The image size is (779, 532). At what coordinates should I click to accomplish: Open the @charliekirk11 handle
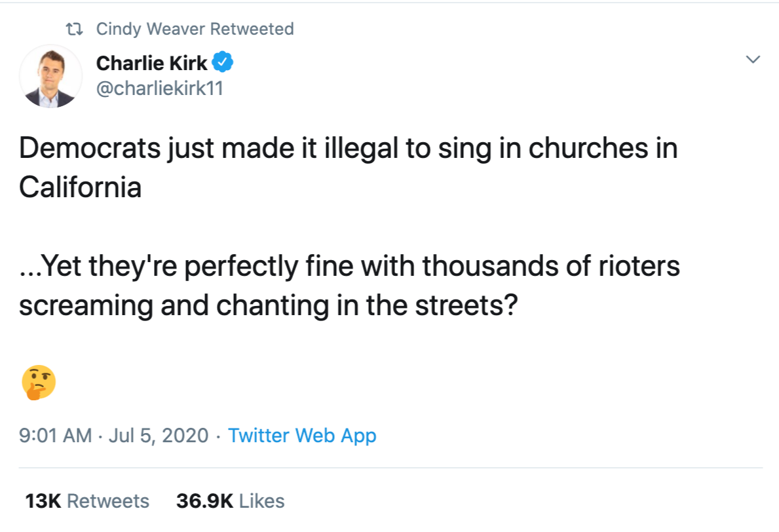[x=160, y=89]
